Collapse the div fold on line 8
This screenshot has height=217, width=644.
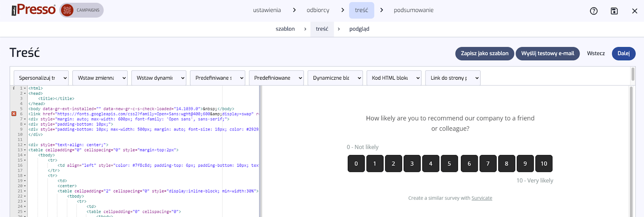pos(25,124)
